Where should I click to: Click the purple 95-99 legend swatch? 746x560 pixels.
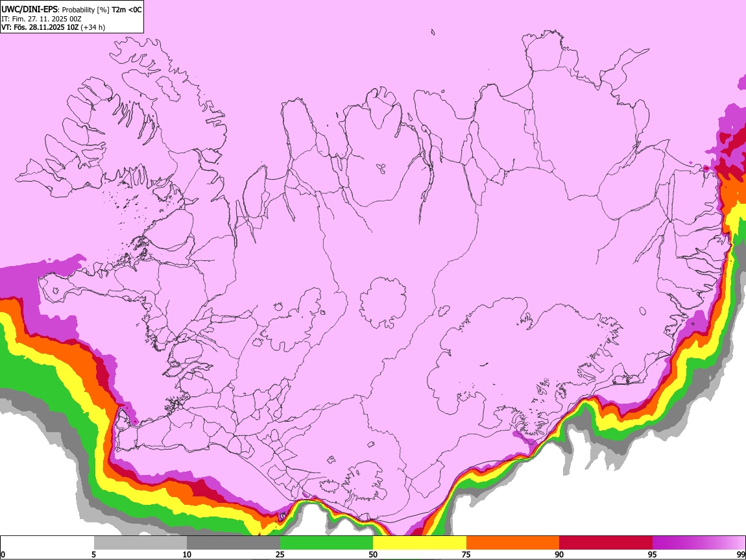click(x=699, y=543)
